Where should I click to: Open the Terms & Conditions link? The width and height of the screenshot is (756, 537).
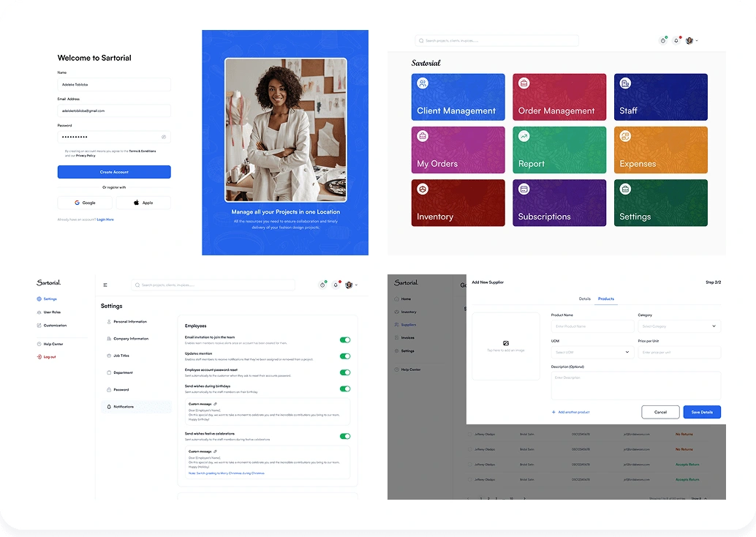tap(143, 151)
